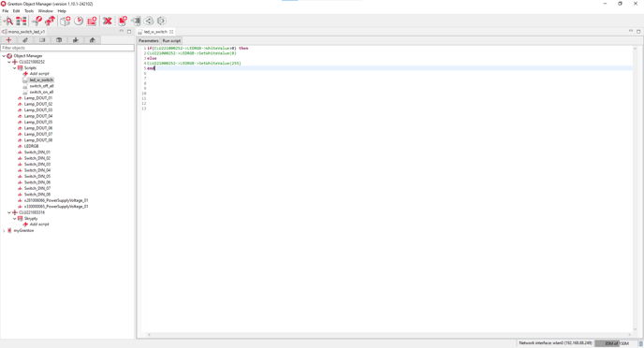Click the Filter objects input field
Image resolution: width=644 pixels, height=348 pixels.
pos(67,48)
